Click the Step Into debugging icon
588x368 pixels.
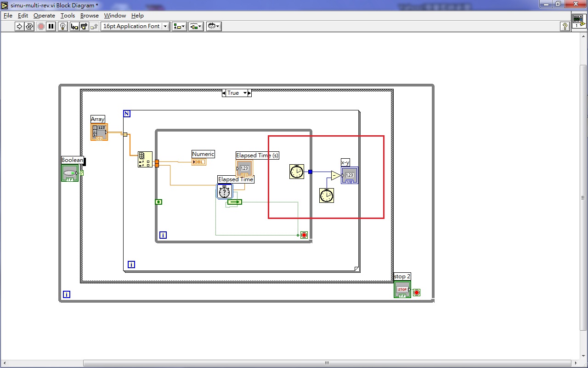click(74, 26)
